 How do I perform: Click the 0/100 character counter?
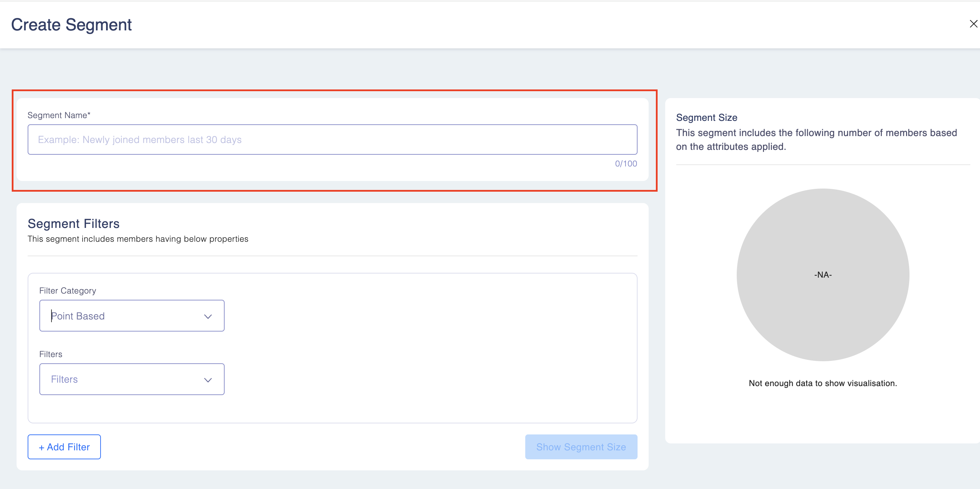coord(626,163)
